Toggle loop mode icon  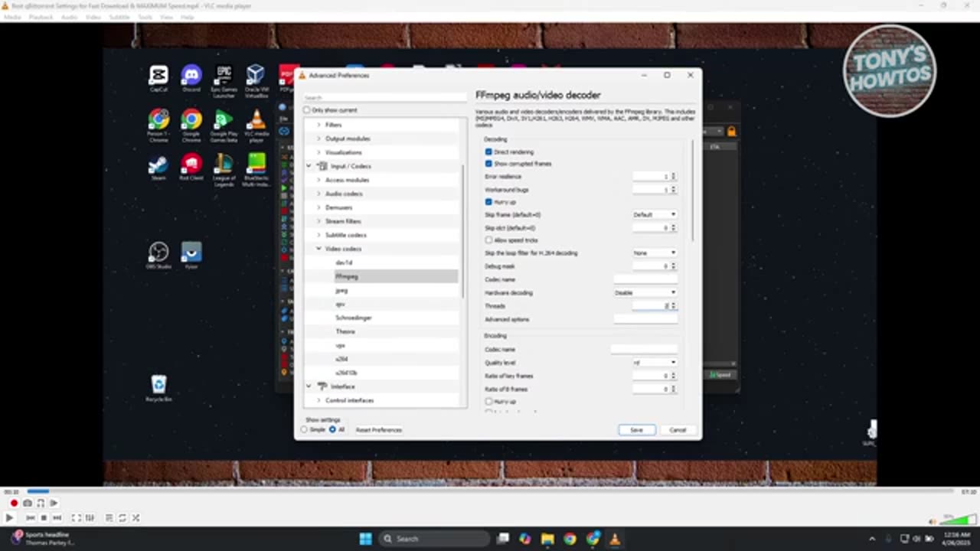point(122,518)
